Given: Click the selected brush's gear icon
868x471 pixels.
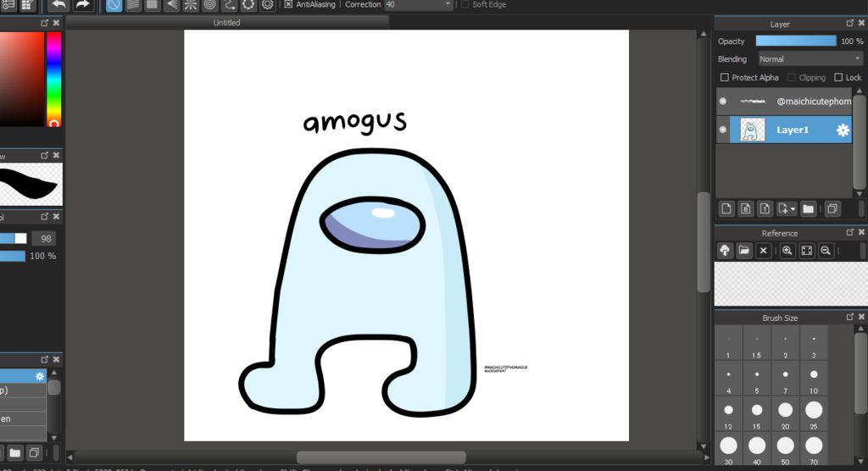Looking at the screenshot, I should tap(40, 376).
